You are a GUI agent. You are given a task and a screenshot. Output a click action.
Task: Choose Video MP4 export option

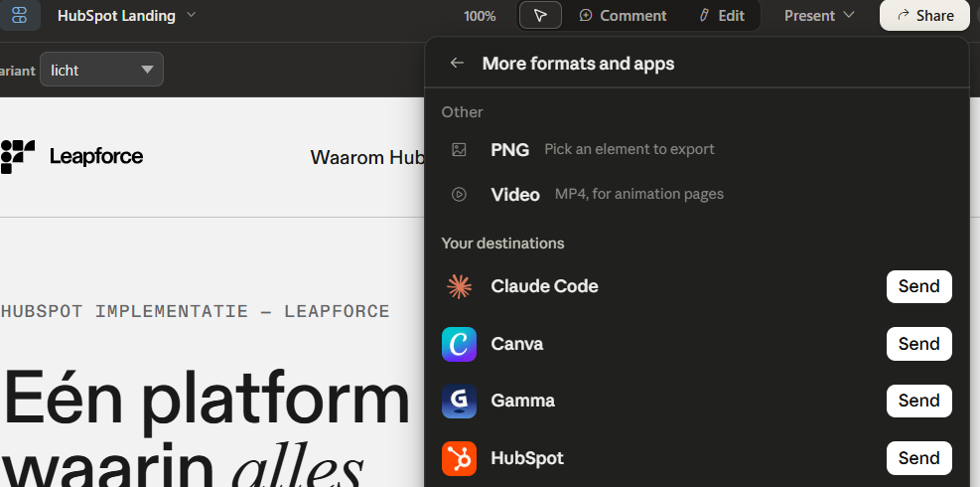tap(697, 195)
